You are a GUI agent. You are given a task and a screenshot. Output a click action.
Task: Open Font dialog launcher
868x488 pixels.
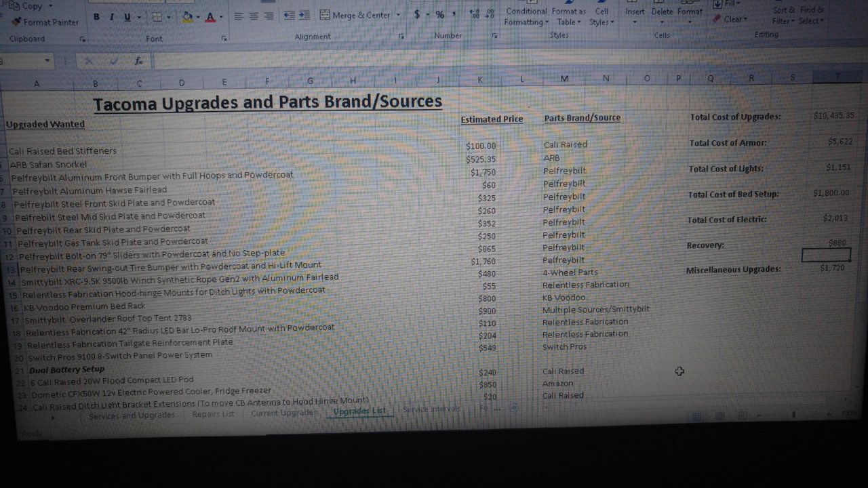(224, 39)
